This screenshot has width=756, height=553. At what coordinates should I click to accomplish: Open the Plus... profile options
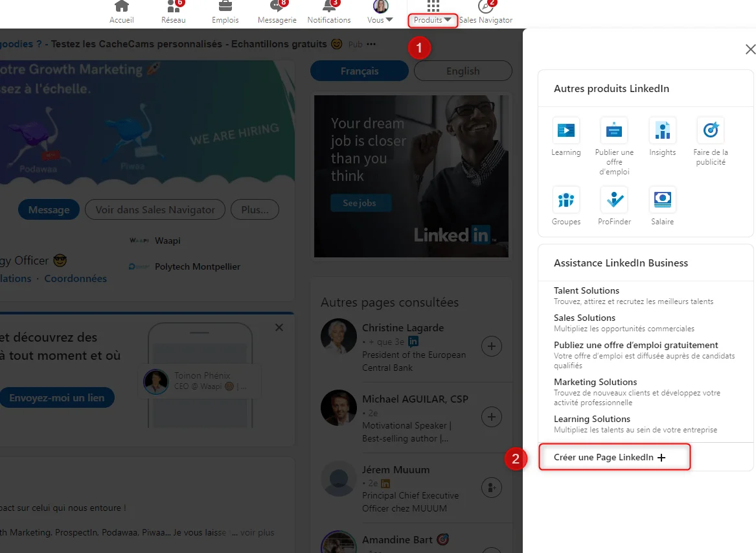point(255,210)
